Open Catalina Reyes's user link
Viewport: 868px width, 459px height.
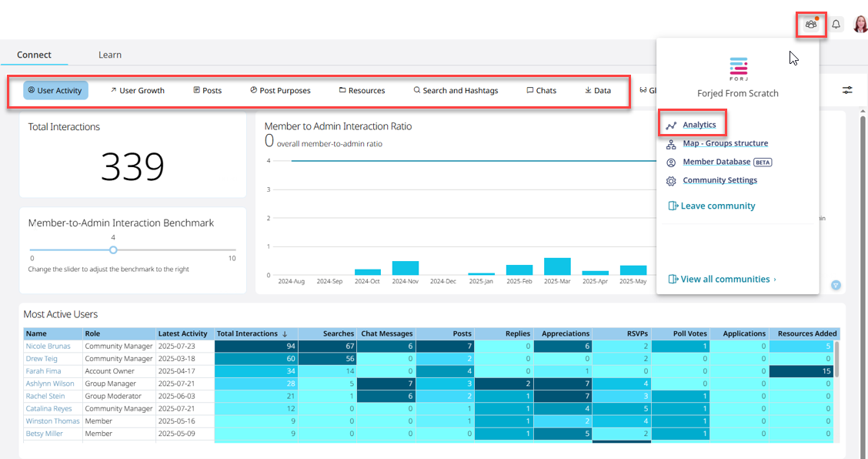48,408
